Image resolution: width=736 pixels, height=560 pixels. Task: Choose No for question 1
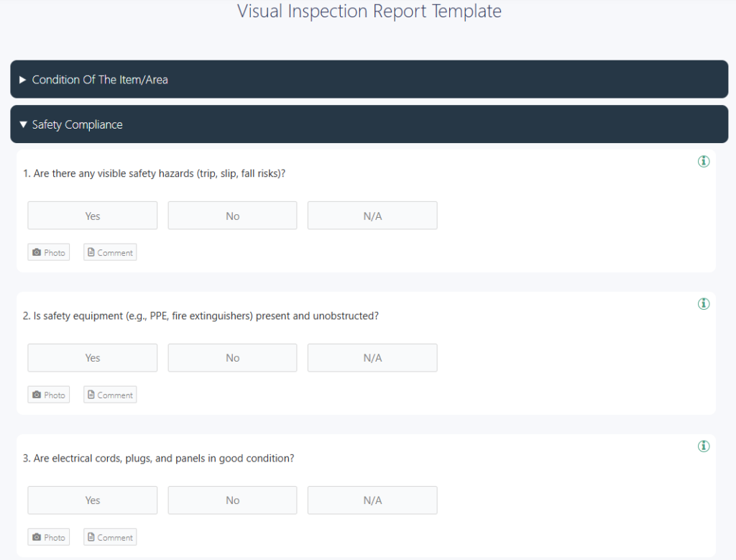point(232,215)
